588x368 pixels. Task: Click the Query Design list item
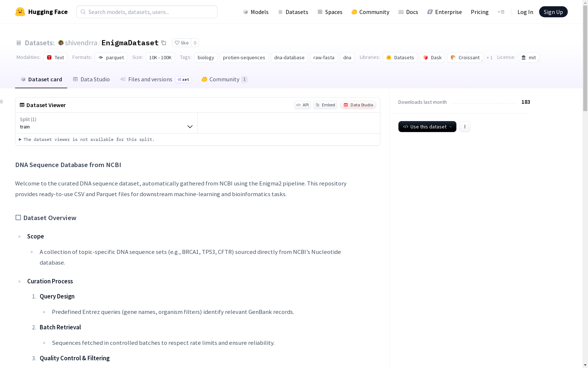click(57, 296)
